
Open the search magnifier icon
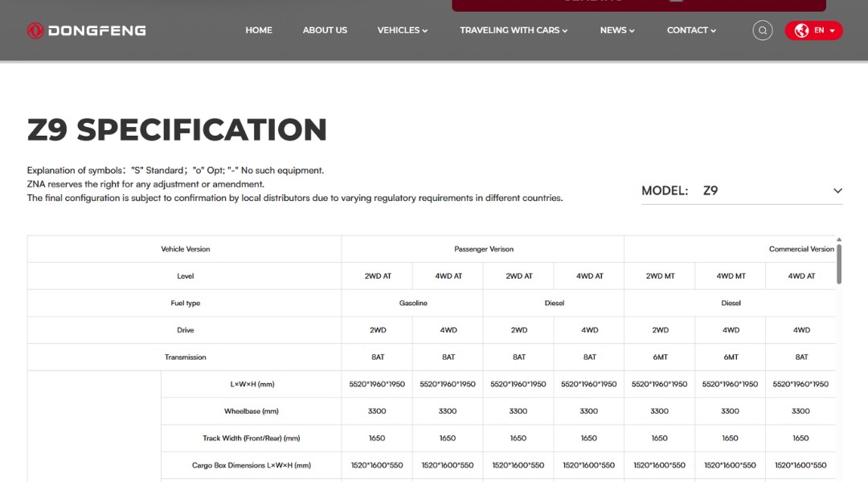[762, 31]
